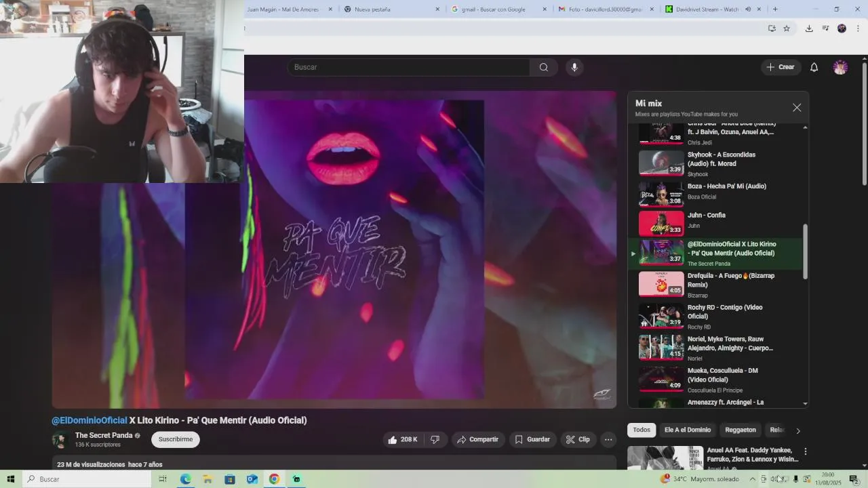Select the Reggaeton filter chip
Viewport: 868px width, 488px height.
pyautogui.click(x=741, y=430)
